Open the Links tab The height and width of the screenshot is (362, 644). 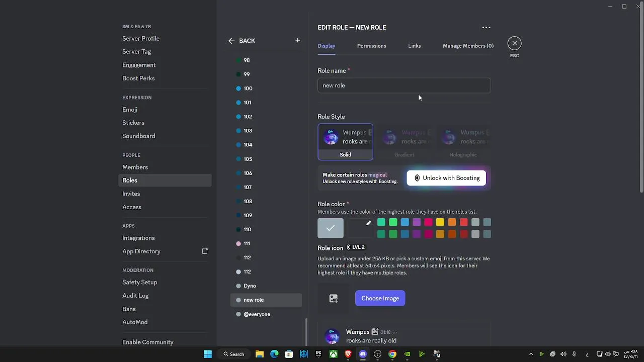[414, 46]
